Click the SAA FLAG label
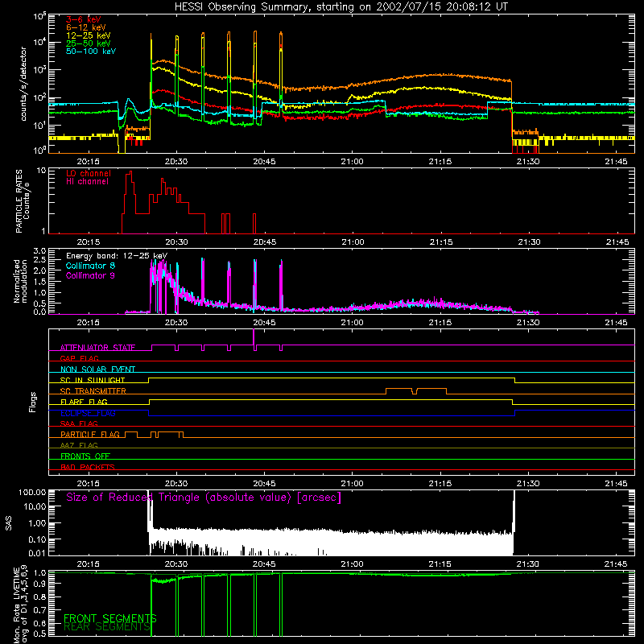Image resolution: width=644 pixels, height=644 pixels. (x=79, y=423)
